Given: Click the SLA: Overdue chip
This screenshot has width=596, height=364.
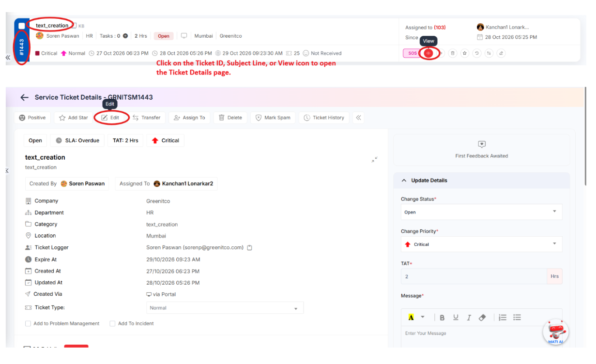Looking at the screenshot, I should (77, 140).
